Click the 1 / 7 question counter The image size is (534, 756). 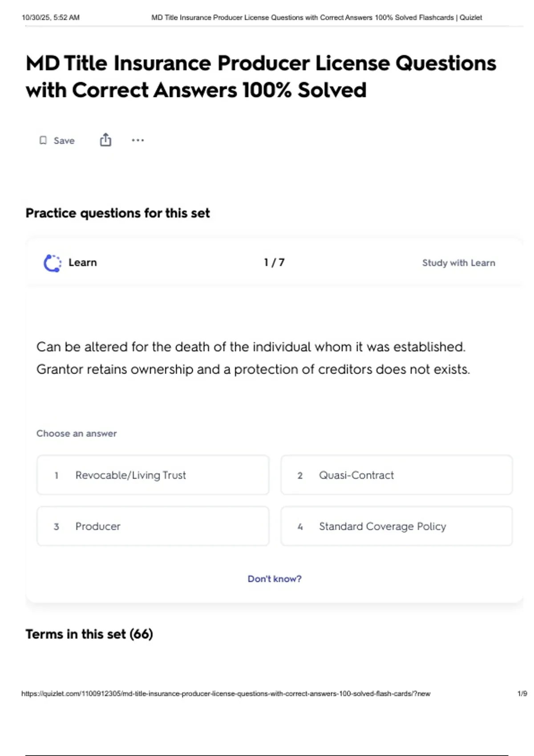[274, 262]
